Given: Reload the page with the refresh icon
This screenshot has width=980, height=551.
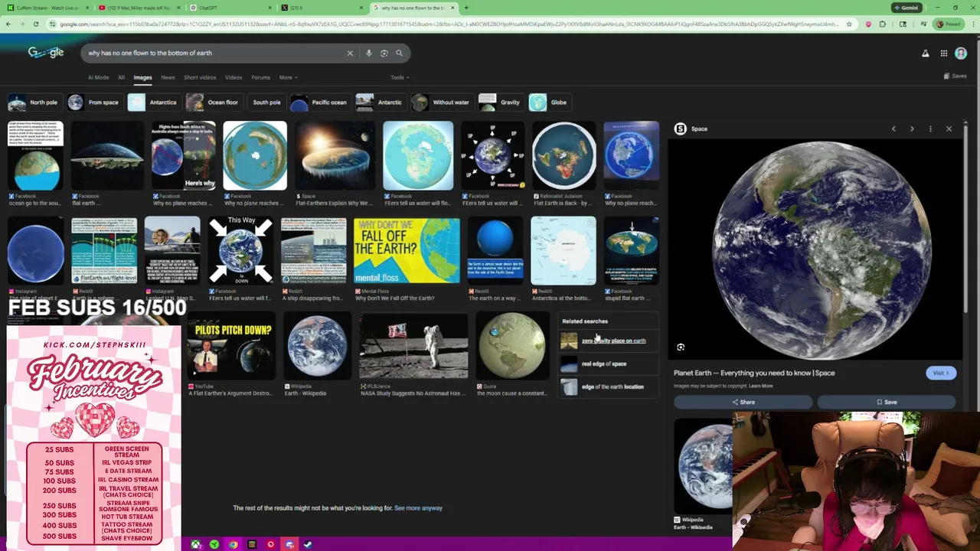Looking at the screenshot, I should (36, 24).
